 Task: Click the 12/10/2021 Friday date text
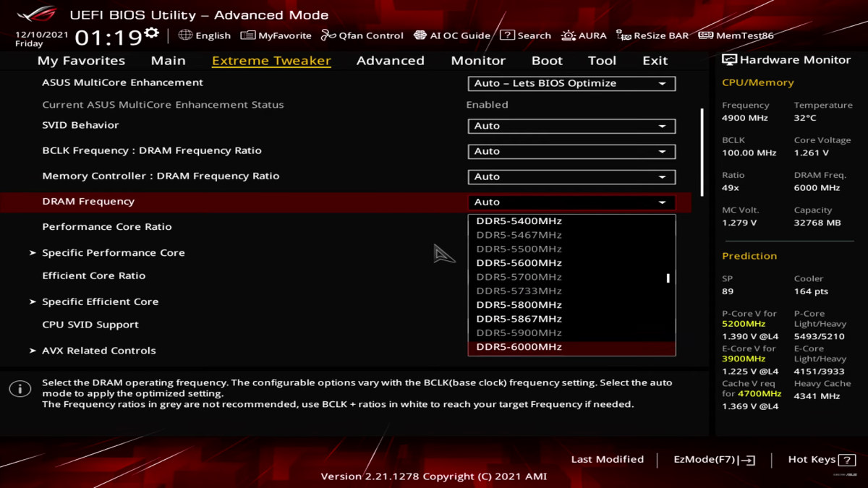tap(42, 38)
